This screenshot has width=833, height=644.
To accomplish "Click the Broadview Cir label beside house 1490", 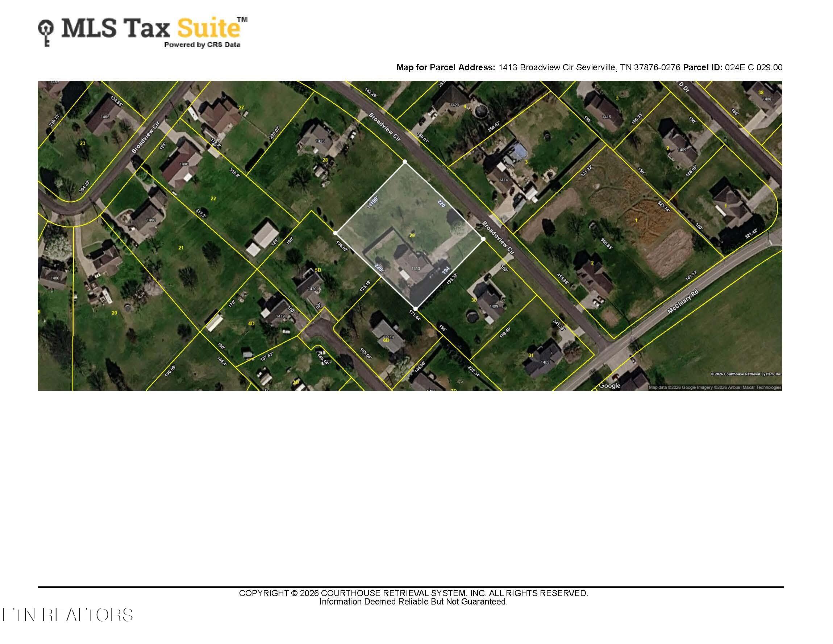I will [145, 138].
